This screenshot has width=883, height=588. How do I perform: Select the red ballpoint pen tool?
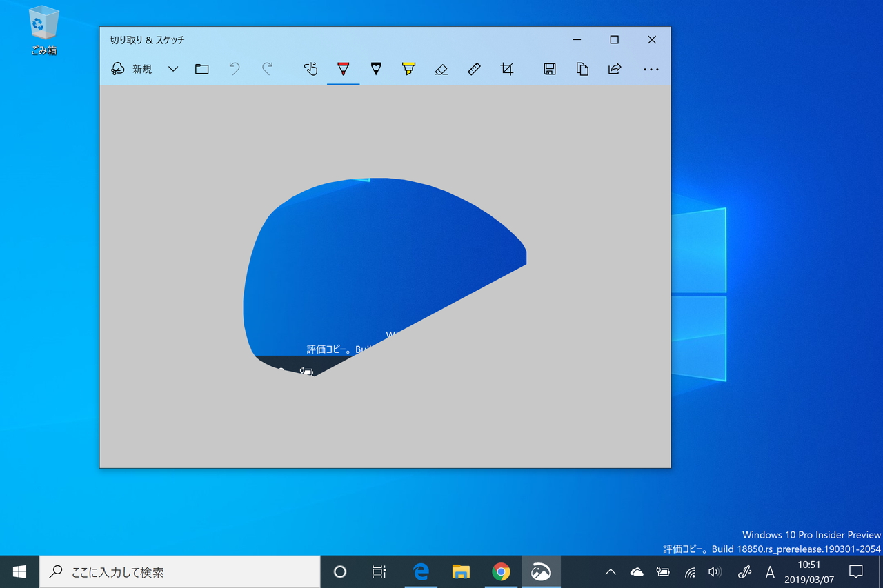(343, 69)
